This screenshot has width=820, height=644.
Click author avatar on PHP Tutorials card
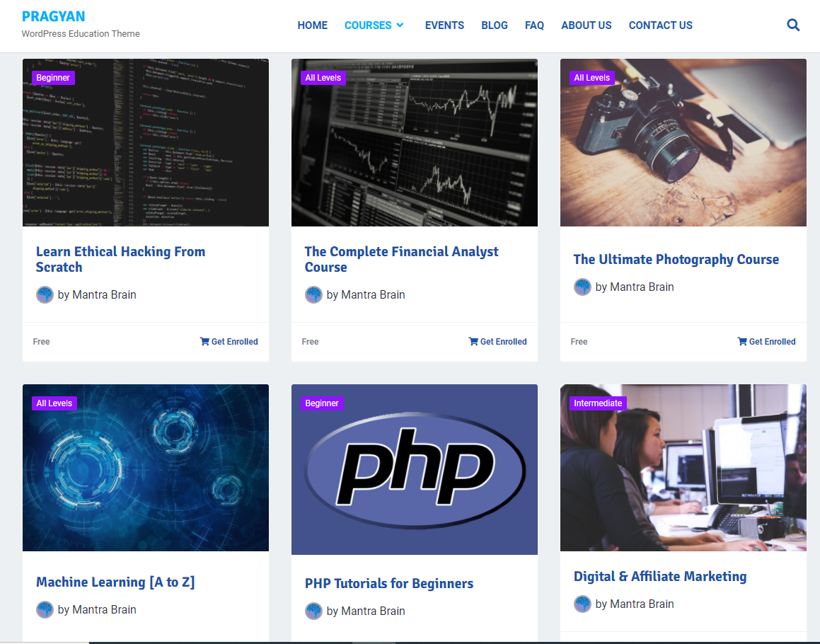click(x=313, y=611)
